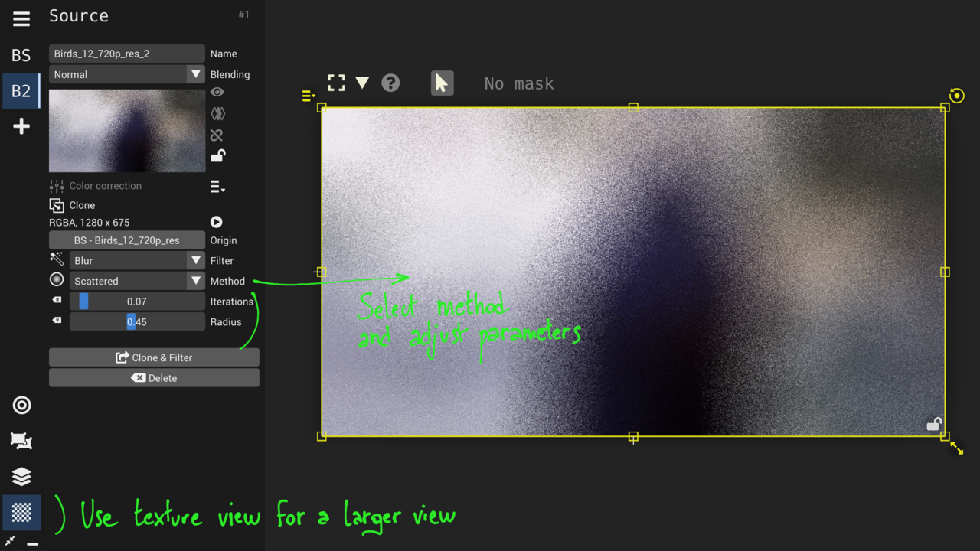This screenshot has width=980, height=551.
Task: Click the layers stack icon in the sidebar
Action: [x=21, y=476]
